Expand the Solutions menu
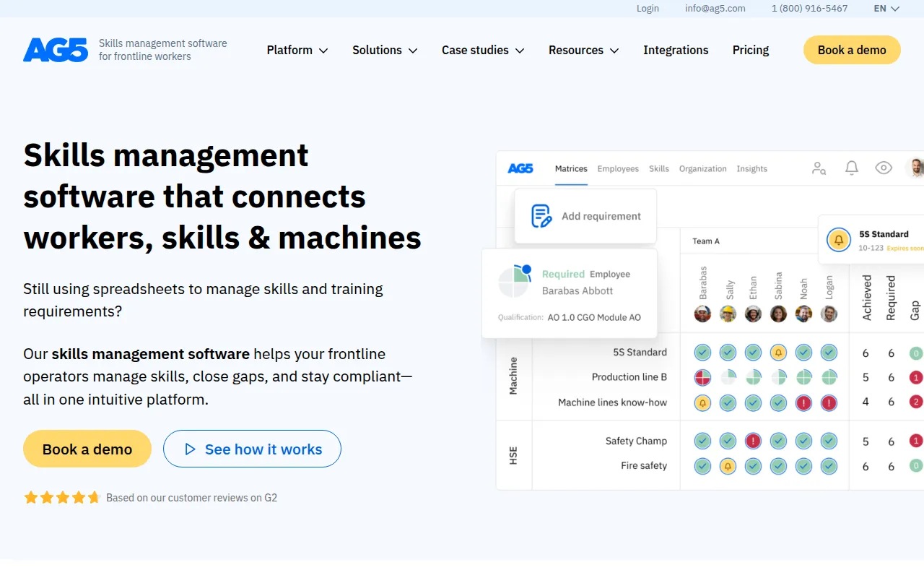The height and width of the screenshot is (578, 924). click(385, 50)
